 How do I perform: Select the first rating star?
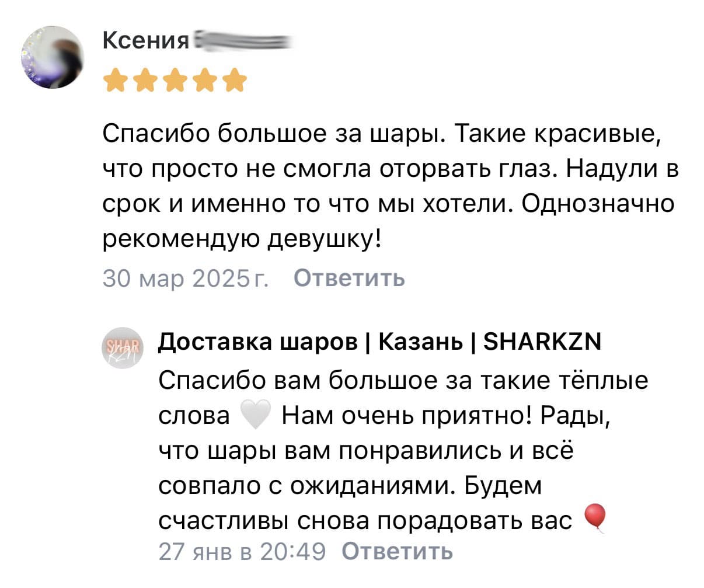pyautogui.click(x=116, y=81)
